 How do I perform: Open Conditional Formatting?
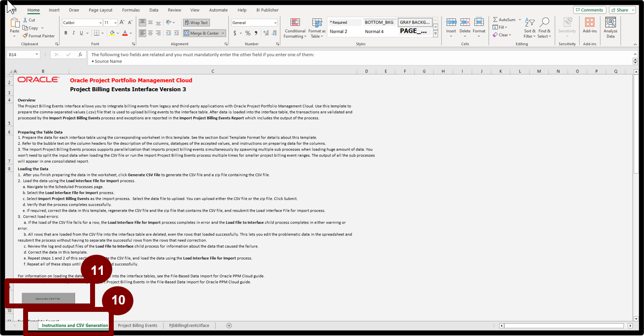(295, 28)
